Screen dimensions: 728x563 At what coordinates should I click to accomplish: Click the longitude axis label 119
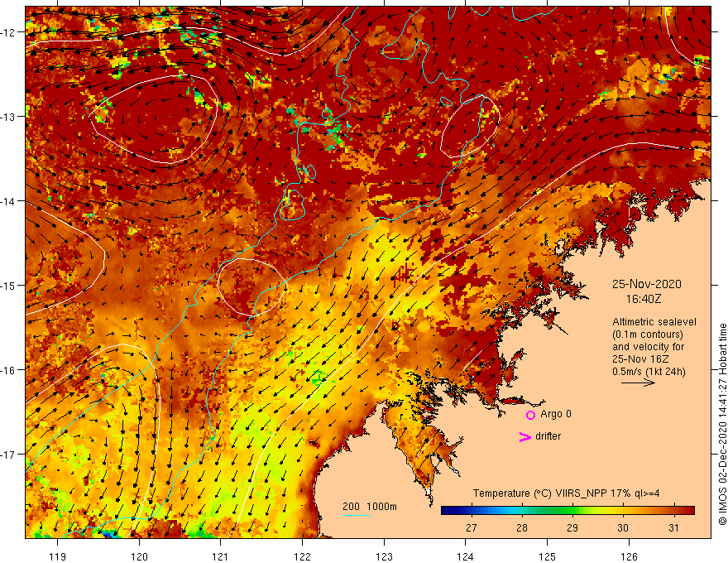58,556
